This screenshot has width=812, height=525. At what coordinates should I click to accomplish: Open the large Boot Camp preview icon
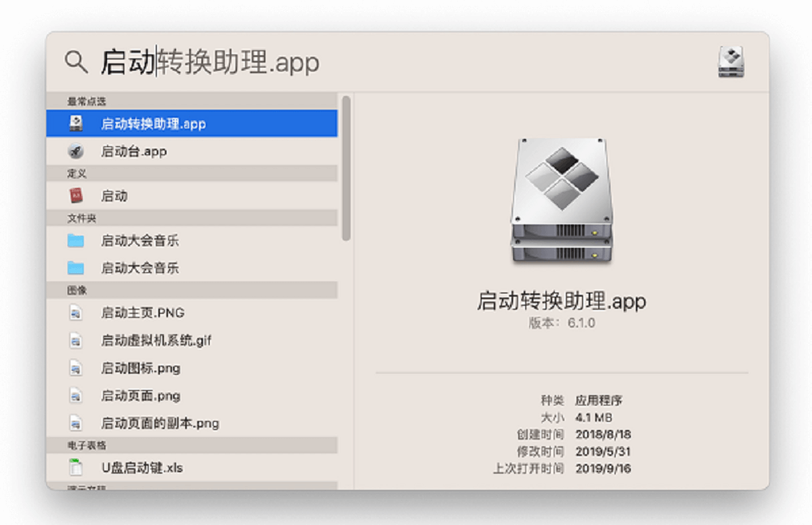coord(560,199)
